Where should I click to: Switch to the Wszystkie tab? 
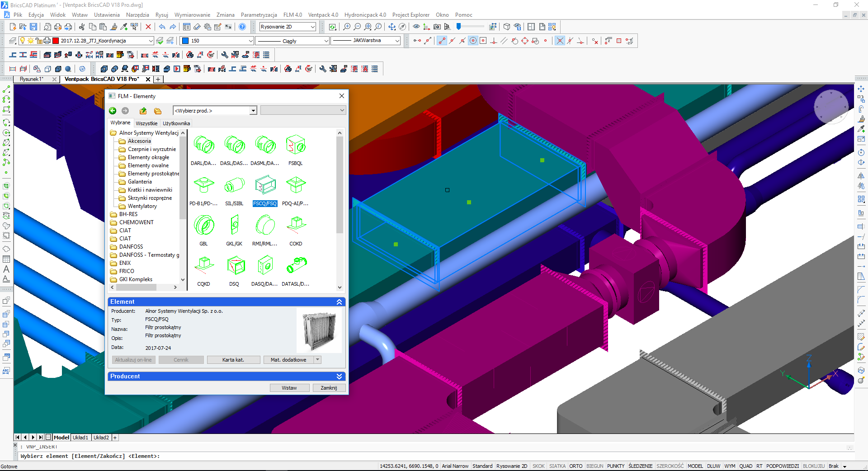146,123
